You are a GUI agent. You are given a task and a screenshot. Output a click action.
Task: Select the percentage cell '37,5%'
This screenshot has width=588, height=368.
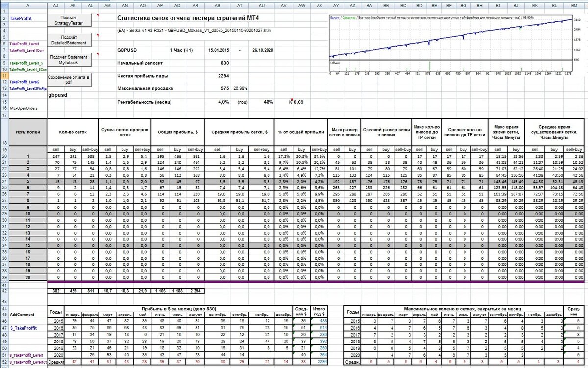[x=320, y=156]
